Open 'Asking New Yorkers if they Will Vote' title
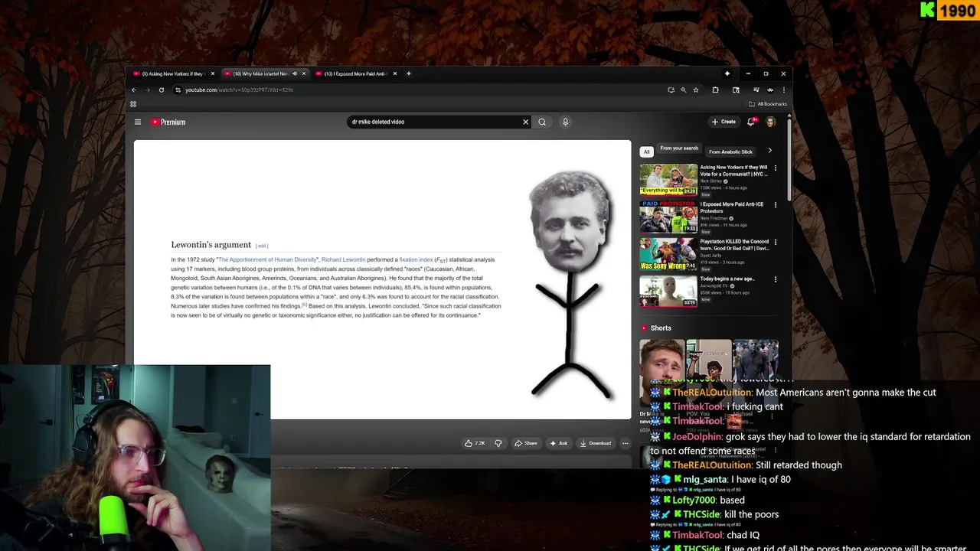Screen dimensions: 980x551 (733, 171)
